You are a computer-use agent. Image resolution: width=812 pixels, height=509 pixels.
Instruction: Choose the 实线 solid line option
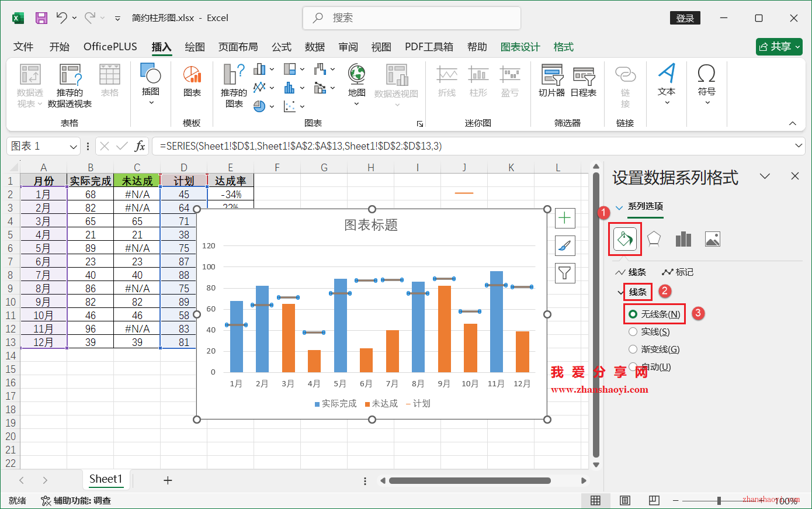click(654, 331)
